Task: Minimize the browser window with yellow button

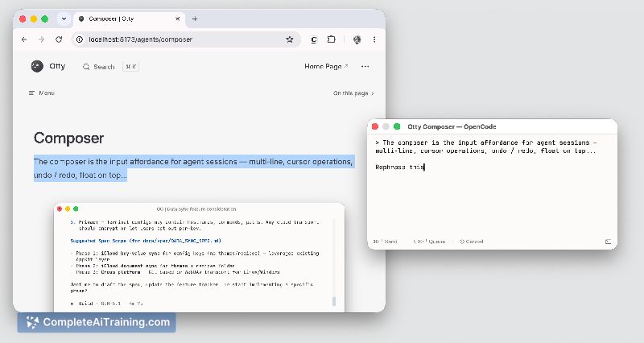Action: [x=34, y=19]
